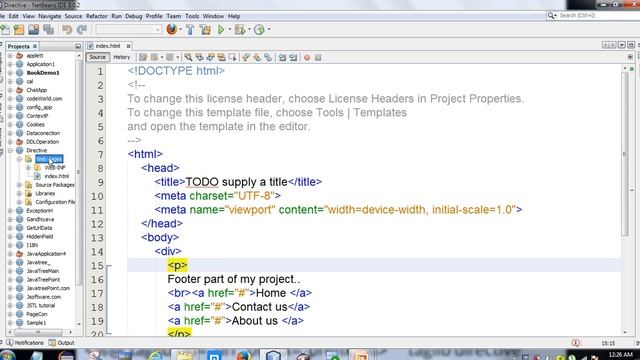Open the Edit menu
This screenshot has height=360, width=640.
pos(13,16)
